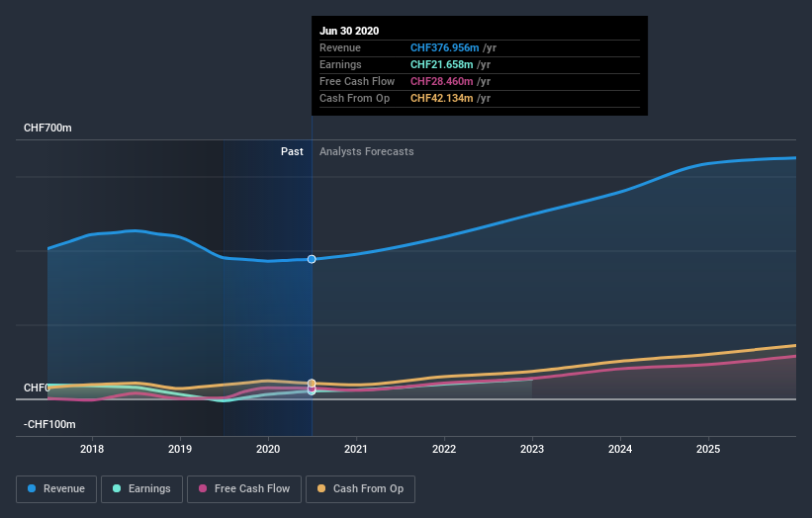The height and width of the screenshot is (518, 812).
Task: Click the Cash From Op value CHF42.134m
Action: click(442, 98)
